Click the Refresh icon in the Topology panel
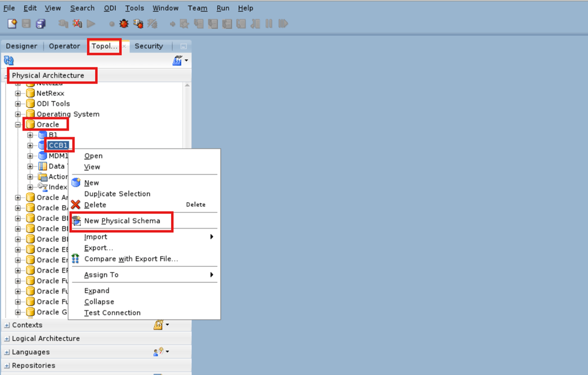The height and width of the screenshot is (375, 588). (7, 60)
